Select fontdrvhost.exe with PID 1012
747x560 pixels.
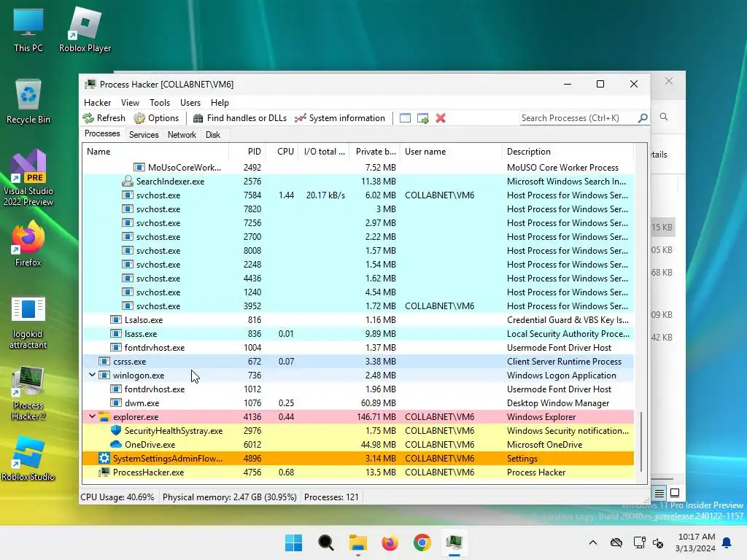[358, 389]
